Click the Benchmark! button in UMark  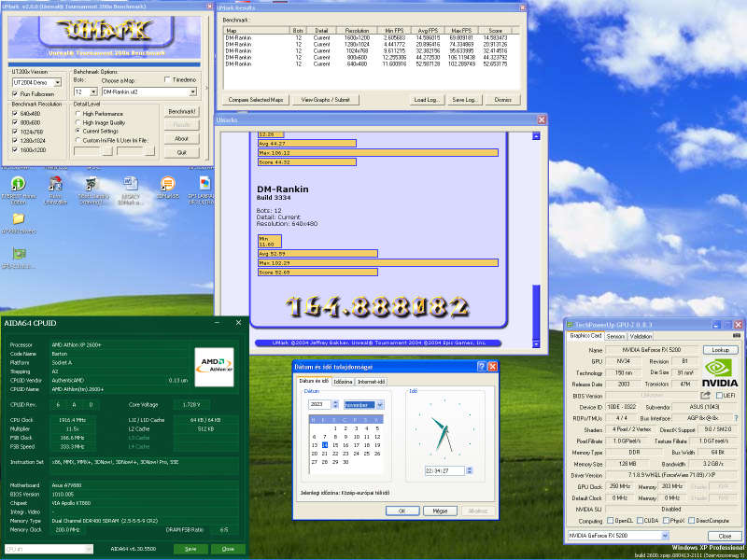[181, 111]
